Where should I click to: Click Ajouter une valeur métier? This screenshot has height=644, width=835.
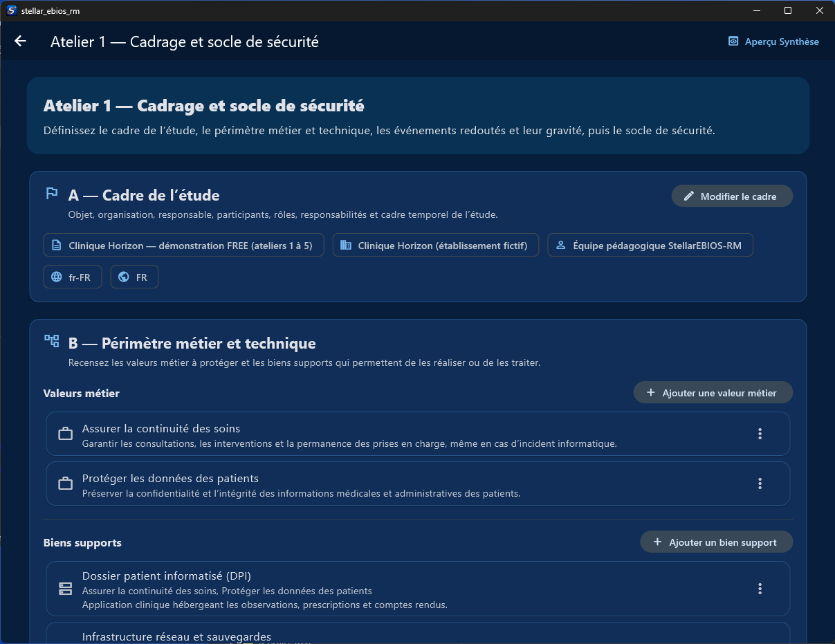(x=713, y=393)
